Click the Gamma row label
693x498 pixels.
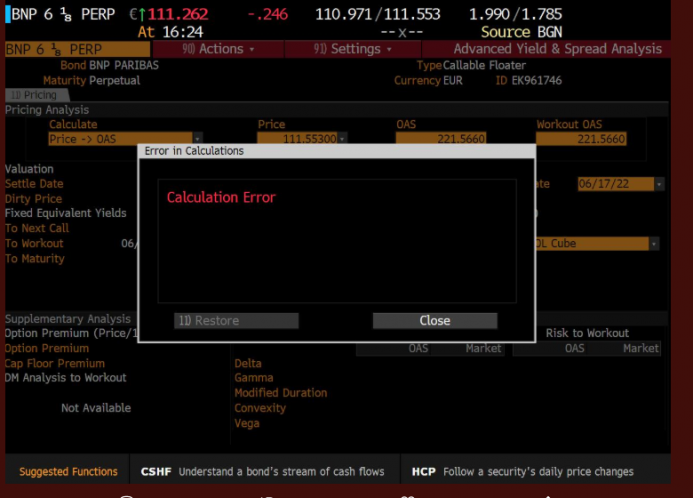click(x=254, y=378)
